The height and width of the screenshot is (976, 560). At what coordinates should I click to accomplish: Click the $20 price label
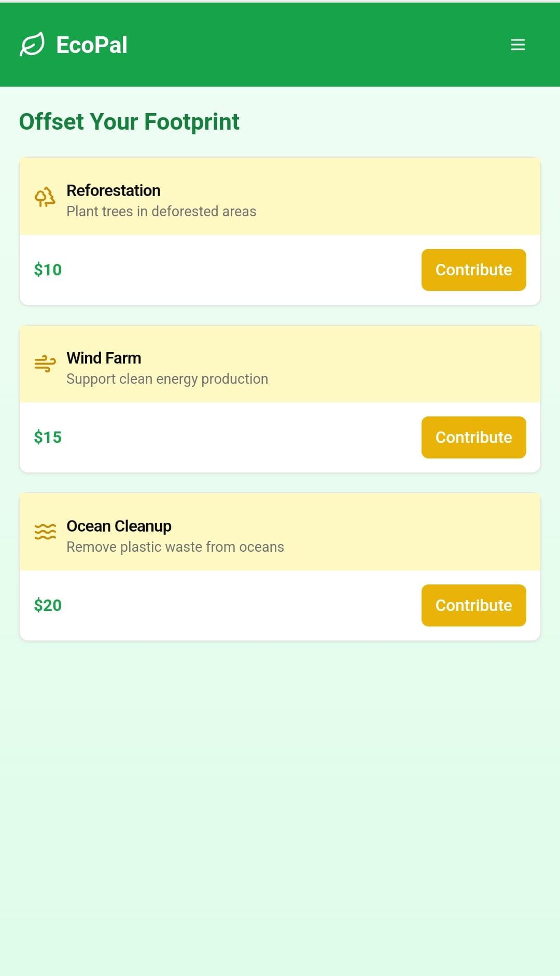[48, 605]
